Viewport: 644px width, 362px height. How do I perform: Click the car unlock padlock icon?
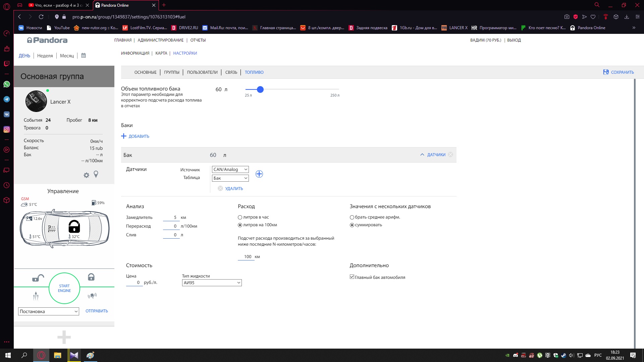click(38, 278)
